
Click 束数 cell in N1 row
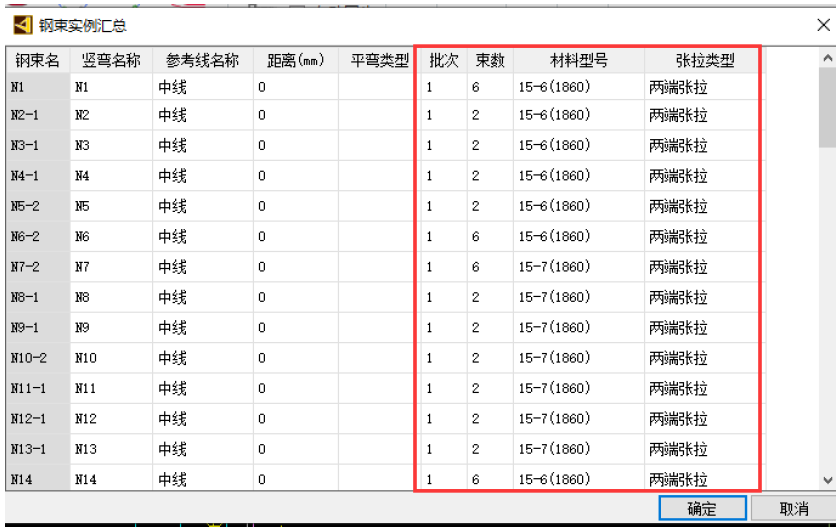point(490,87)
